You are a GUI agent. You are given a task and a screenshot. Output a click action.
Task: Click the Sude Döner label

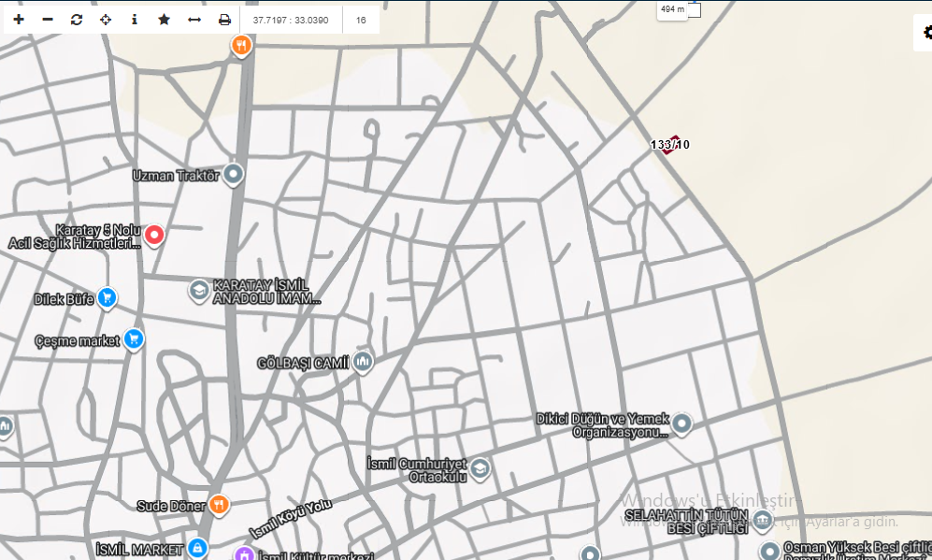click(x=171, y=506)
